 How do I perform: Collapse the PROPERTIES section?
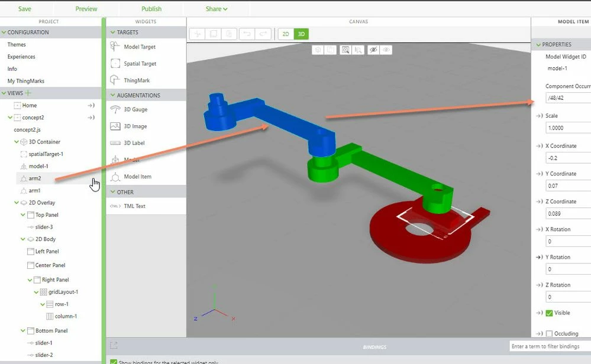(538, 44)
